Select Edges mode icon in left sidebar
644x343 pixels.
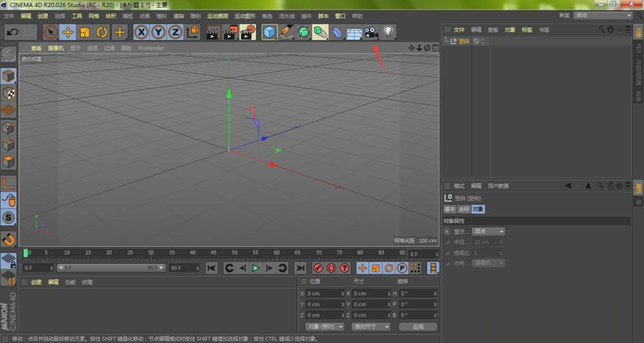coord(8,145)
